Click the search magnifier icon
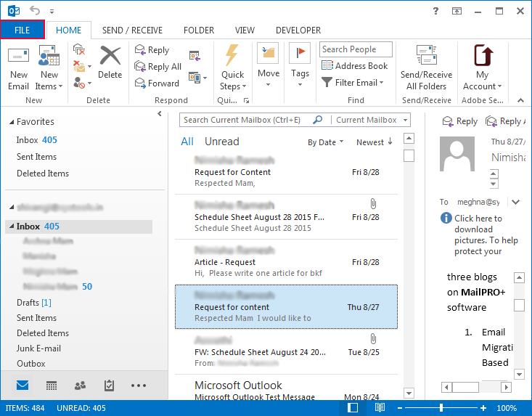The width and height of the screenshot is (532, 416). 318,120
